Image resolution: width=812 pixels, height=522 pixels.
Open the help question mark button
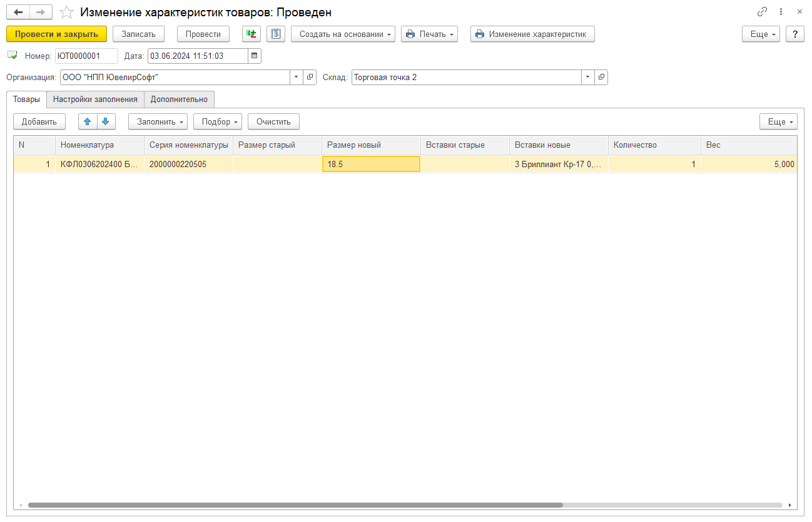[x=795, y=34]
